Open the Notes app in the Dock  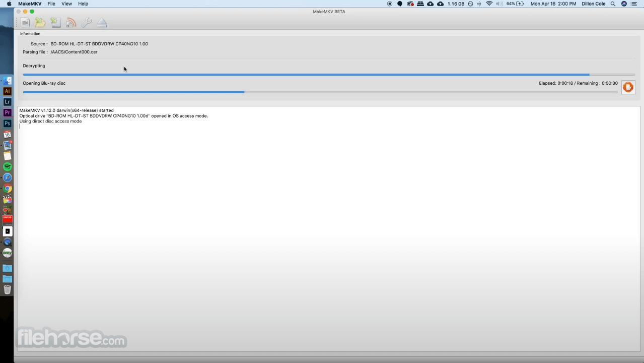pyautogui.click(x=8, y=156)
